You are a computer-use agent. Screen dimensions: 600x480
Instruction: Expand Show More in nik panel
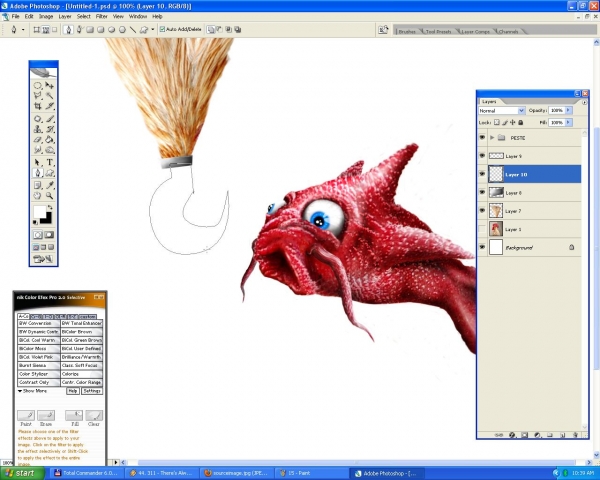coord(33,391)
